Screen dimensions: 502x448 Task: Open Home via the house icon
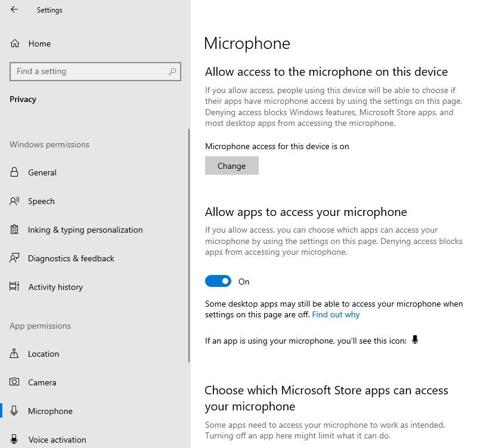pyautogui.click(x=15, y=43)
